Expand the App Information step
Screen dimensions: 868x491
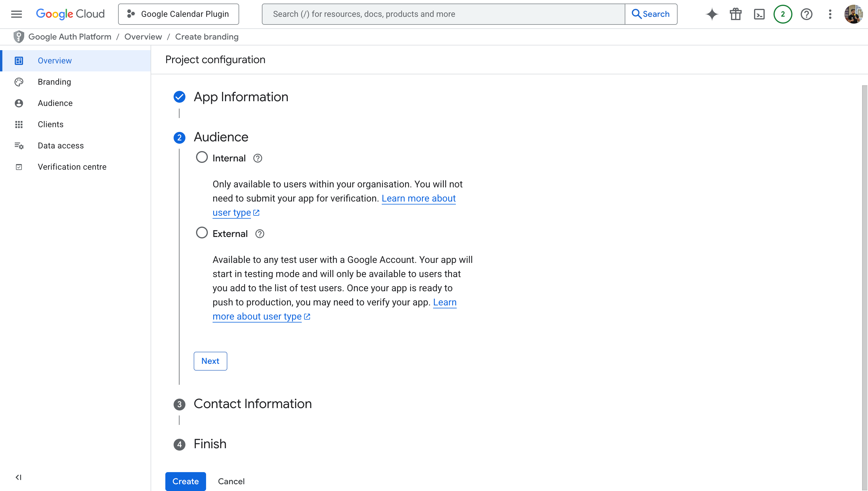(x=241, y=97)
